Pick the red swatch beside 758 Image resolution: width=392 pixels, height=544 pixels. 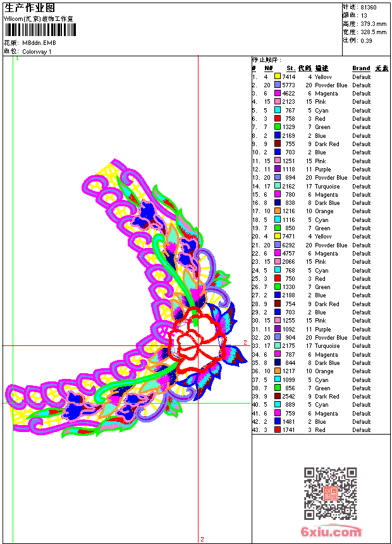click(x=278, y=118)
